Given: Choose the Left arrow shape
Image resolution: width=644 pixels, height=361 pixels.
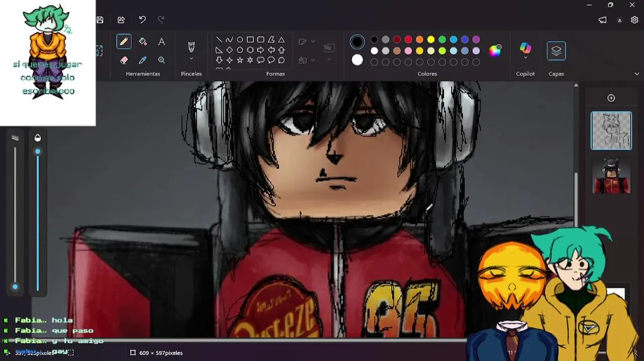Looking at the screenshot, I should click(x=271, y=50).
